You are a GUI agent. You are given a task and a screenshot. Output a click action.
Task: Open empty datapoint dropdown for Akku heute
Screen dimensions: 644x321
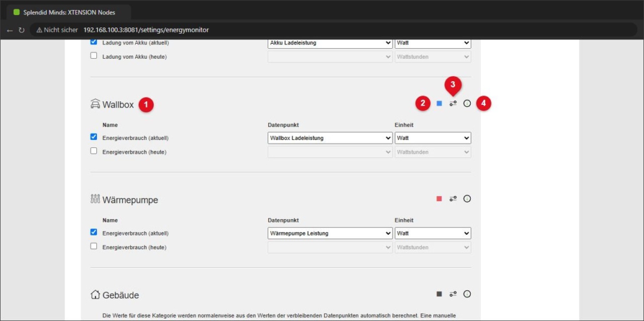coord(330,57)
